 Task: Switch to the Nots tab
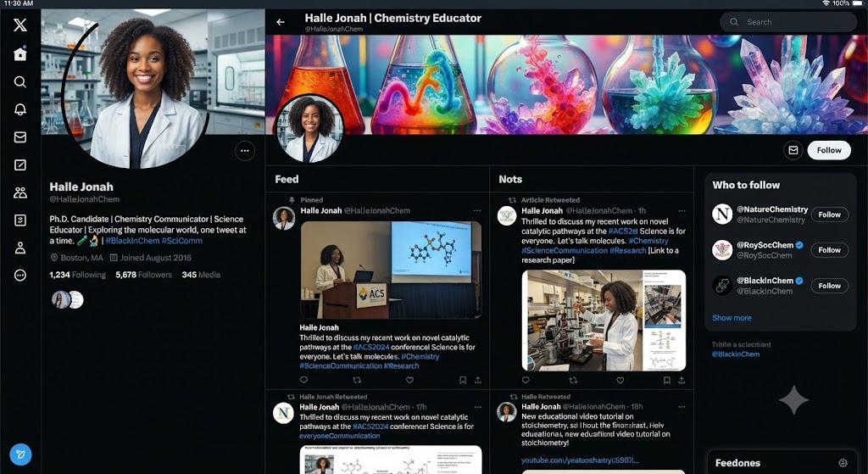pyautogui.click(x=510, y=179)
